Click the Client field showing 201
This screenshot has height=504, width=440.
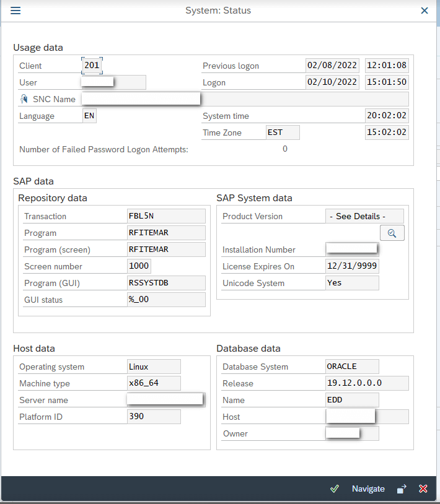tap(92, 66)
